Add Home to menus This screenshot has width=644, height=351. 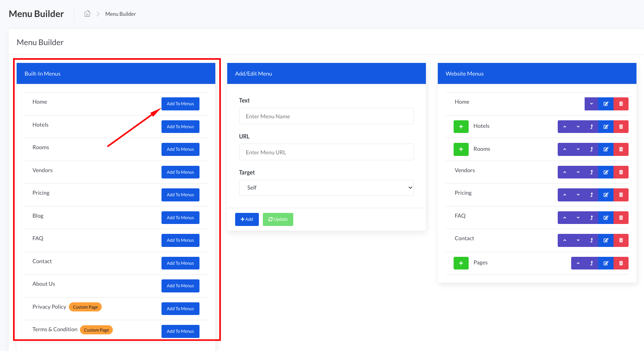180,104
